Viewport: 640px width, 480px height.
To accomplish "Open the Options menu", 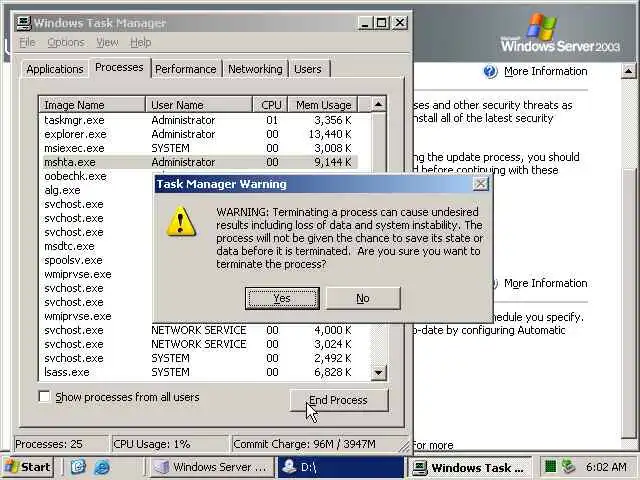I will (x=66, y=42).
